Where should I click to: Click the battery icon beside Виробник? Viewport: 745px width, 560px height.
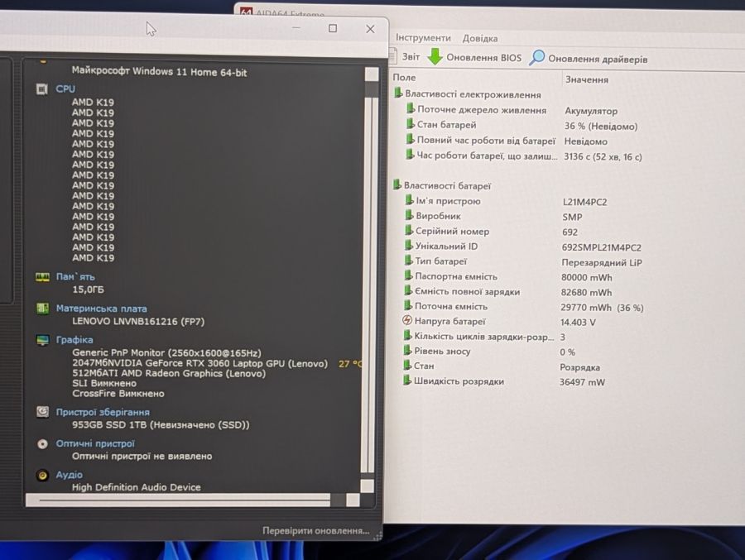coord(409,215)
